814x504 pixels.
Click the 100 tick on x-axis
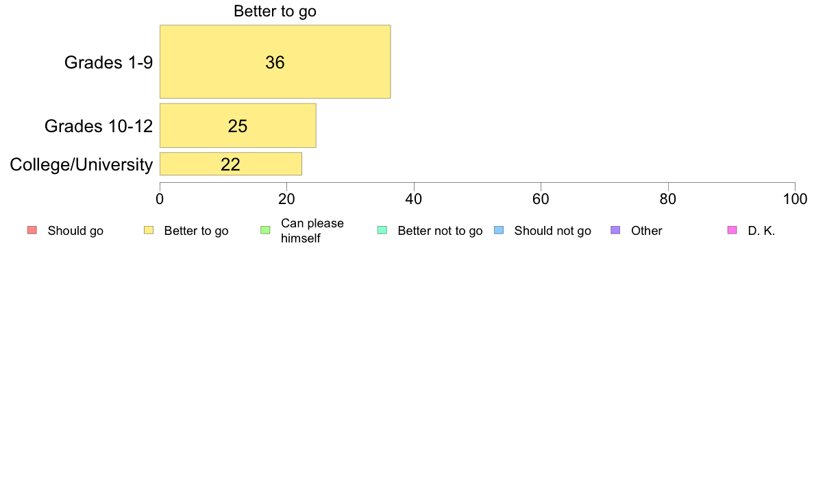coord(795,199)
